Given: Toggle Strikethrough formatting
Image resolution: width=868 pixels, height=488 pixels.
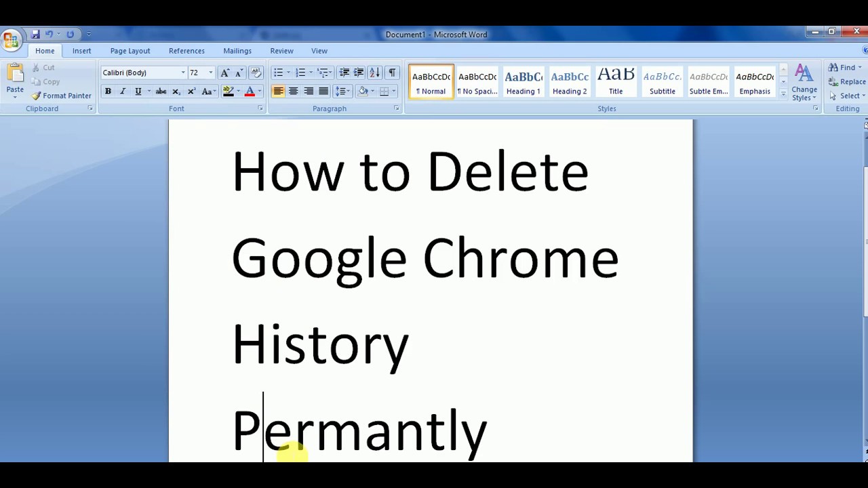Looking at the screenshot, I should pyautogui.click(x=161, y=91).
